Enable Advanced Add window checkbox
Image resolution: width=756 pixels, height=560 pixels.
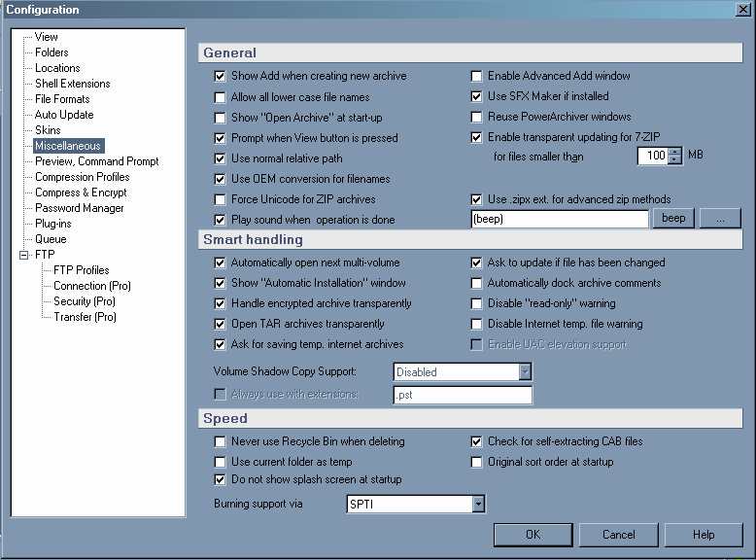tap(477, 76)
